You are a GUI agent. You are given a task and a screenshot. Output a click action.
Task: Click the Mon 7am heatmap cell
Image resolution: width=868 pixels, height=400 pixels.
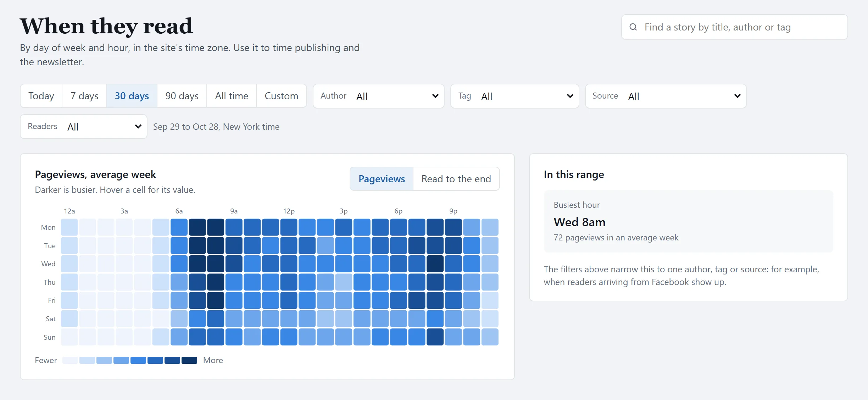pyautogui.click(x=197, y=227)
